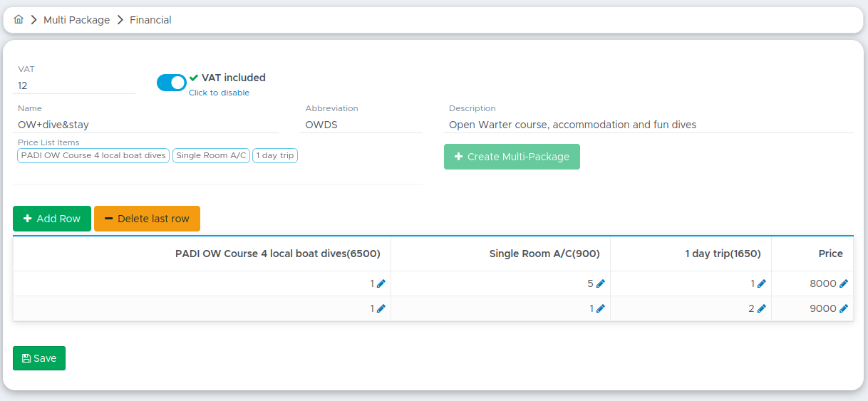Edit the 9000 price pencil icon
This screenshot has height=401, width=868.
click(844, 308)
